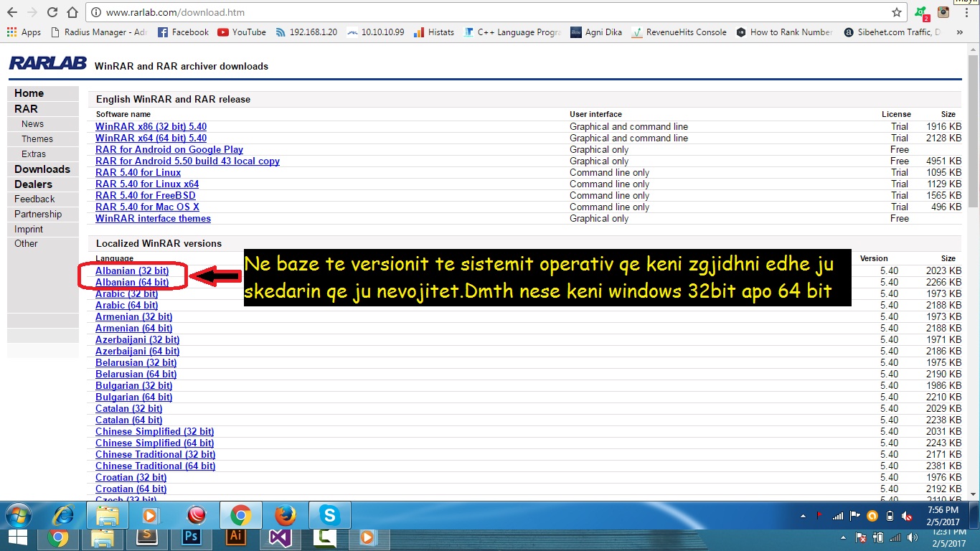
Task: Open the Instagram extension icon
Action: tap(943, 12)
